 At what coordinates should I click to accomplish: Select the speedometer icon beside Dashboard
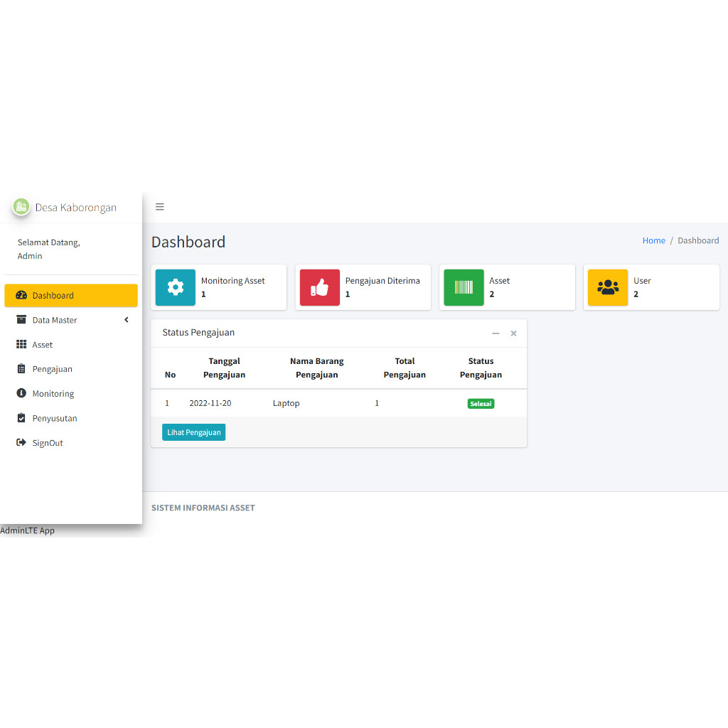[21, 295]
